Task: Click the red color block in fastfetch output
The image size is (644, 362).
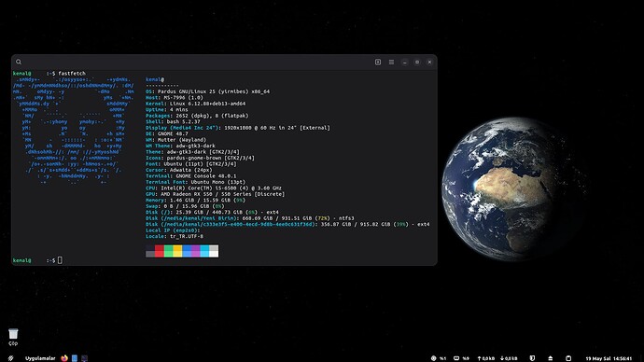Action: pos(160,251)
